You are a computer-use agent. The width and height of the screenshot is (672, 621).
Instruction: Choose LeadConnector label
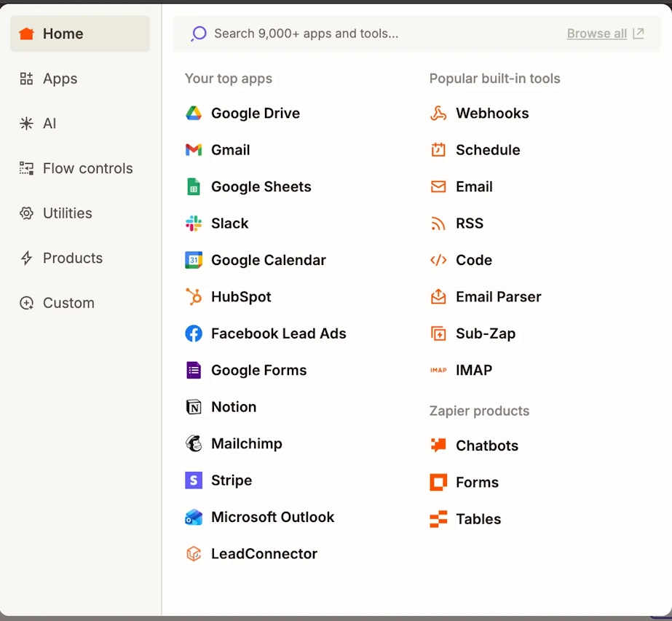pos(264,554)
